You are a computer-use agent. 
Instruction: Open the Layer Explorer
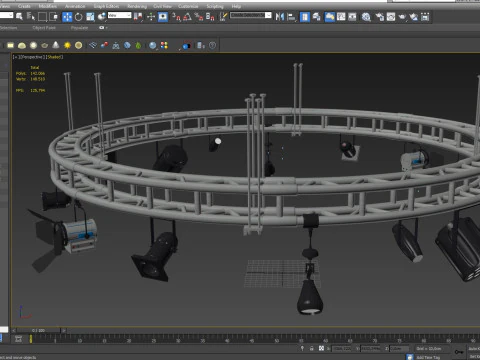[316, 17]
